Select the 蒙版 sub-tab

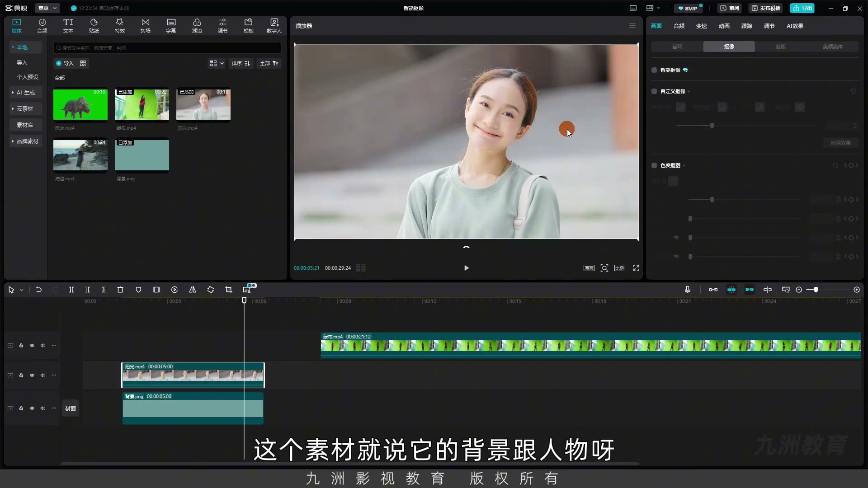780,47
